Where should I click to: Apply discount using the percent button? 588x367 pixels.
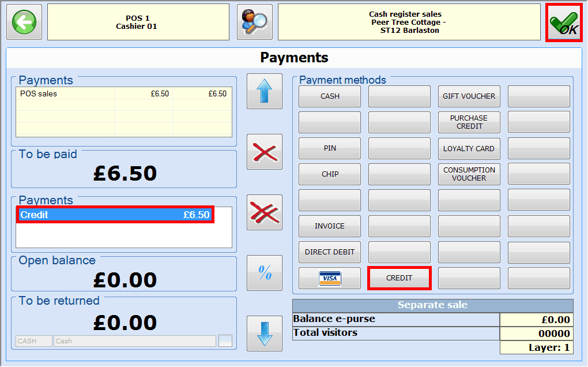tap(265, 273)
